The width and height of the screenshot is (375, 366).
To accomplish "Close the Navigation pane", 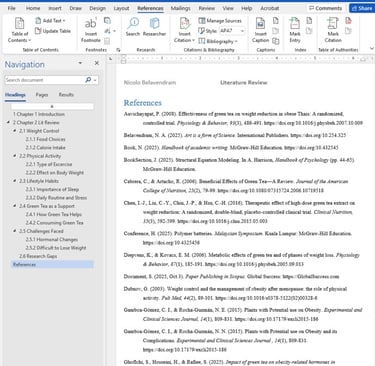I will 97,63.
